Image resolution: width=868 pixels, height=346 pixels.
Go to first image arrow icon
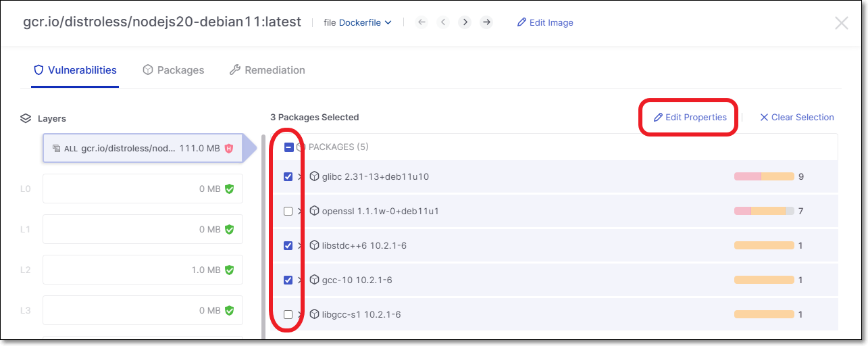coord(422,22)
